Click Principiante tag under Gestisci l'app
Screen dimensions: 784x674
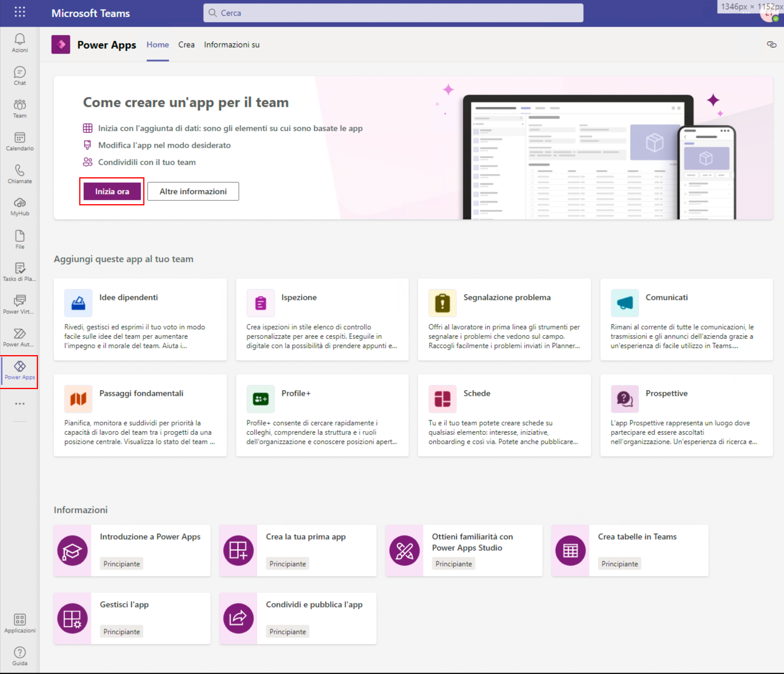pos(122,632)
